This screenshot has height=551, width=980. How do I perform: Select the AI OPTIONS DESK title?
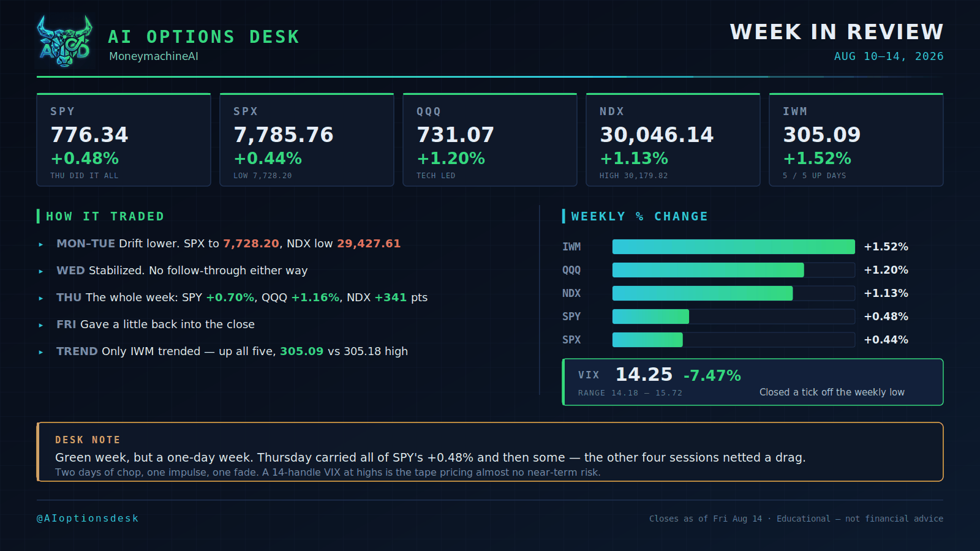pyautogui.click(x=204, y=37)
